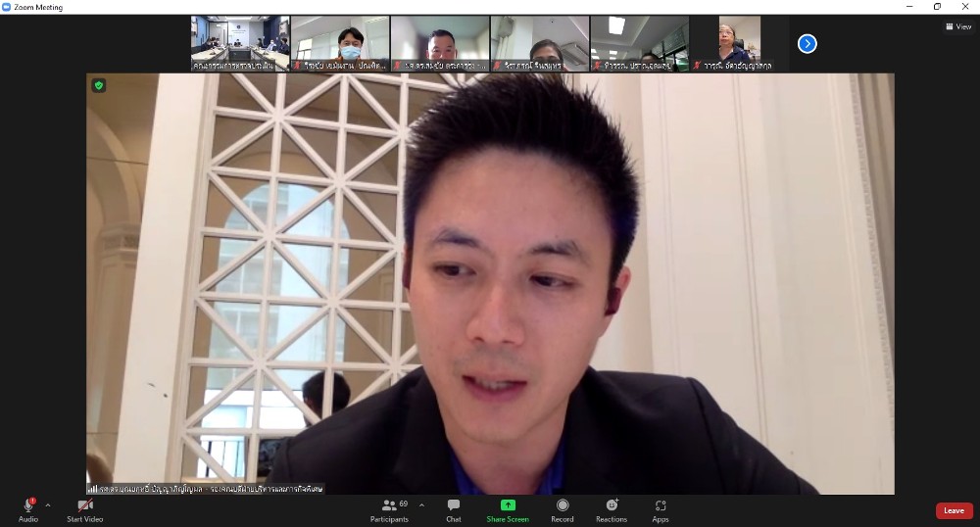Open the View layout menu

pos(957,26)
